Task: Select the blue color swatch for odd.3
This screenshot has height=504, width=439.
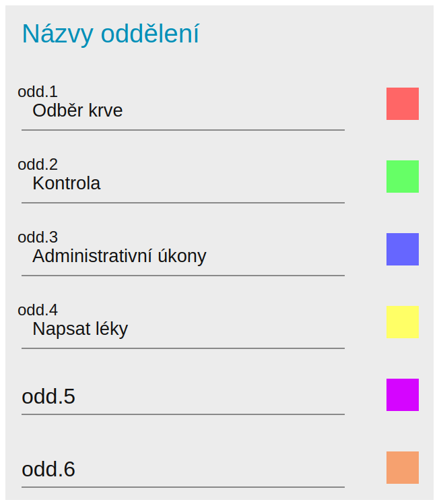Action: coord(402,249)
